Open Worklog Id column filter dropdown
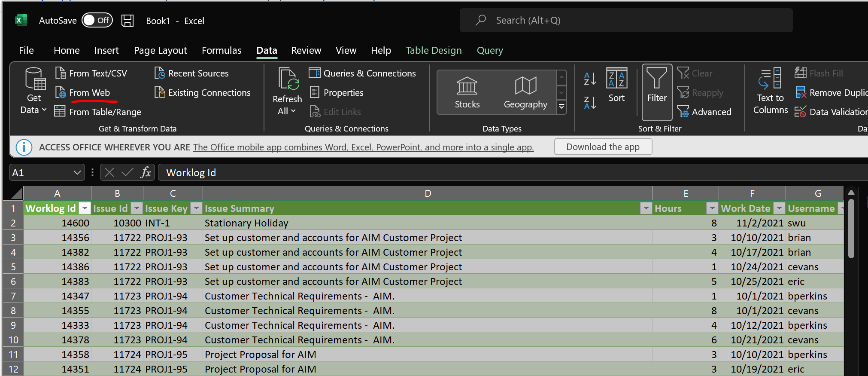868x376 pixels. (85, 208)
